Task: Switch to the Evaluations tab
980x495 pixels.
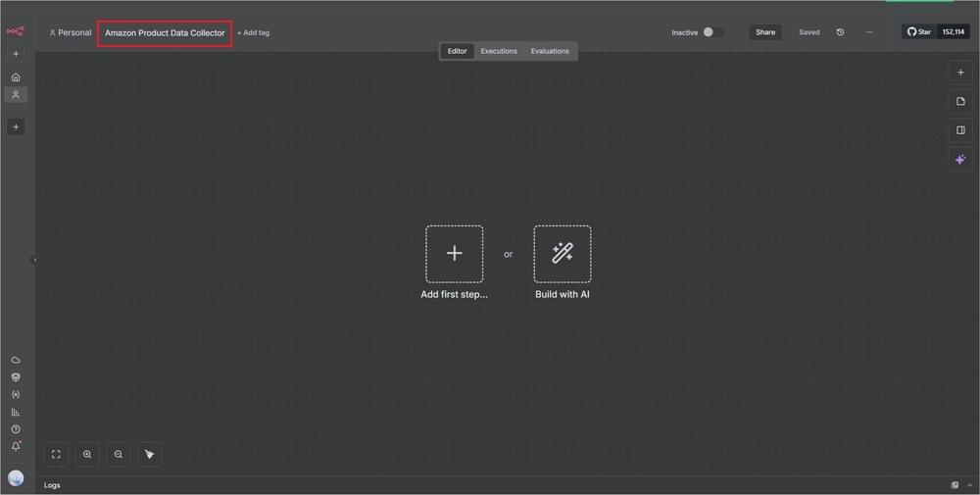Action: point(550,51)
